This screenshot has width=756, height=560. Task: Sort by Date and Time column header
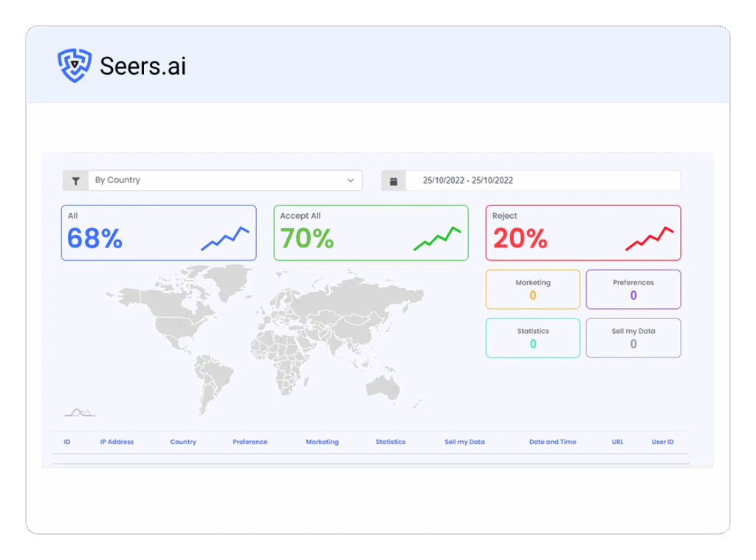(x=552, y=442)
